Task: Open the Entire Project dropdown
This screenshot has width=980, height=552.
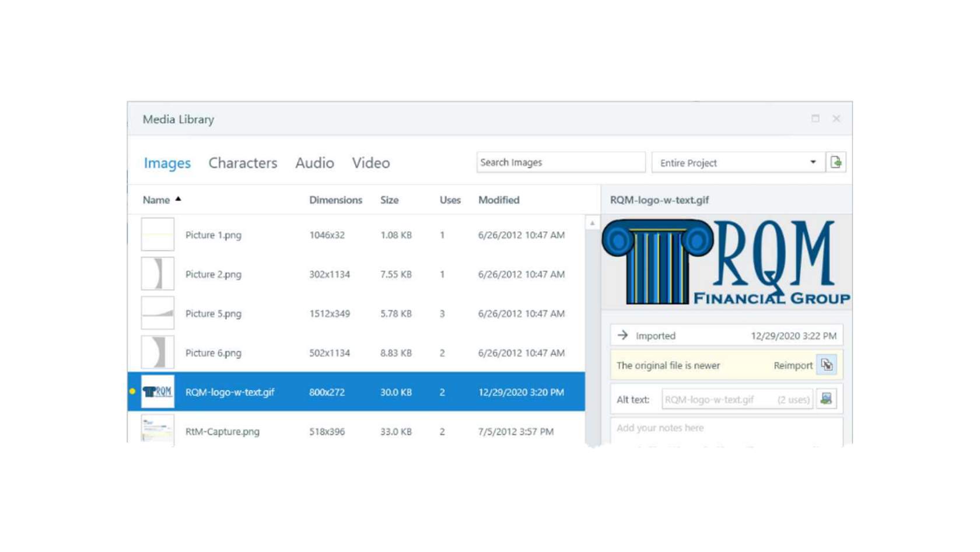Action: tap(738, 162)
